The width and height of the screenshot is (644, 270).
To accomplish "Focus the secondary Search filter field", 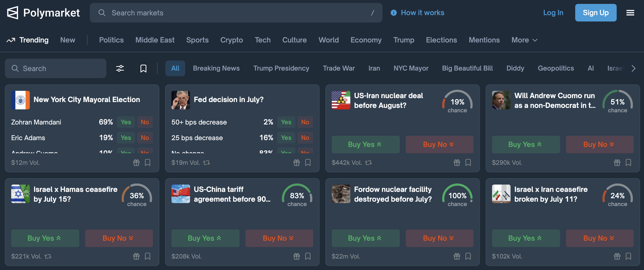I will tap(56, 68).
